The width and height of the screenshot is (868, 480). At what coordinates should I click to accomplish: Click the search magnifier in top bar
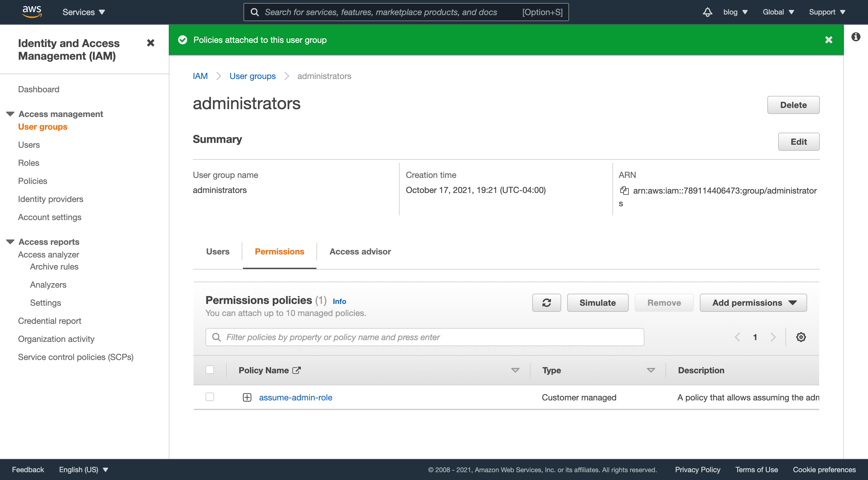pyautogui.click(x=255, y=12)
